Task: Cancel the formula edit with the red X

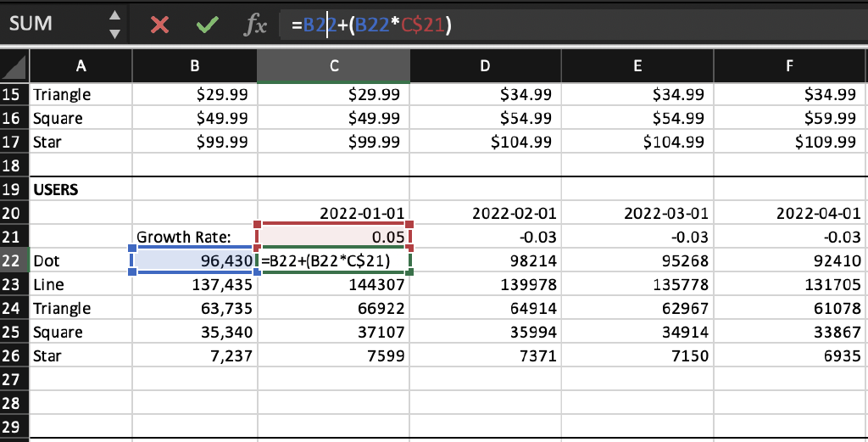Action: [159, 25]
